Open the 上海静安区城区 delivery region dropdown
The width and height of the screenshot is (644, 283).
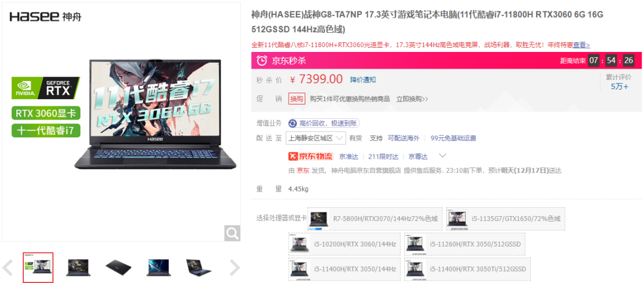[x=315, y=138]
